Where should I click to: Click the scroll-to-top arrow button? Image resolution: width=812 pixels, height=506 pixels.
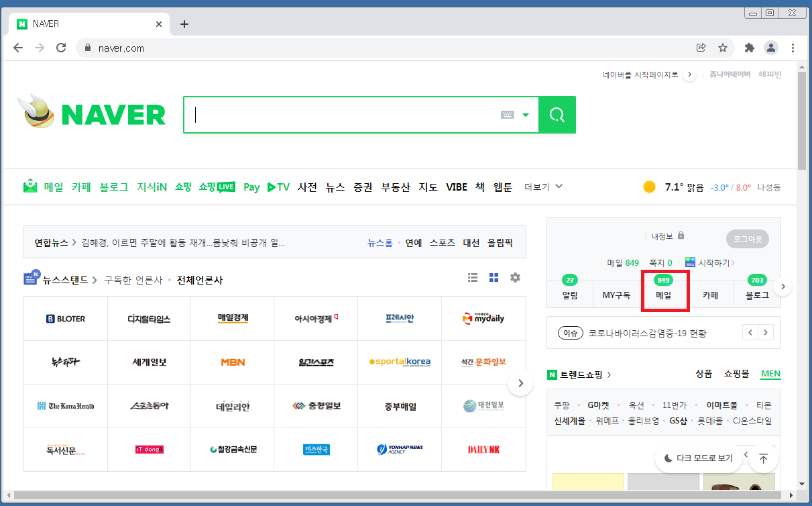[x=763, y=459]
